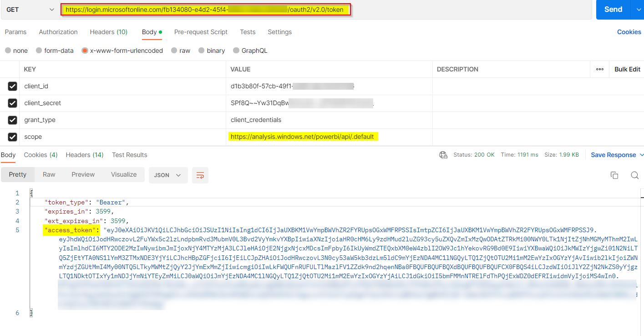The image size is (644, 336).
Task: Select the GraphQL body type
Action: pos(250,51)
